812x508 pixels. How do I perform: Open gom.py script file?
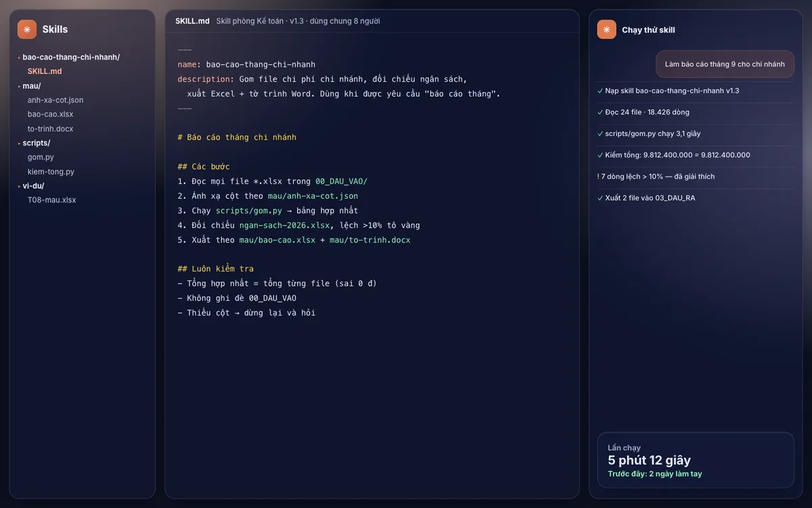tap(41, 157)
